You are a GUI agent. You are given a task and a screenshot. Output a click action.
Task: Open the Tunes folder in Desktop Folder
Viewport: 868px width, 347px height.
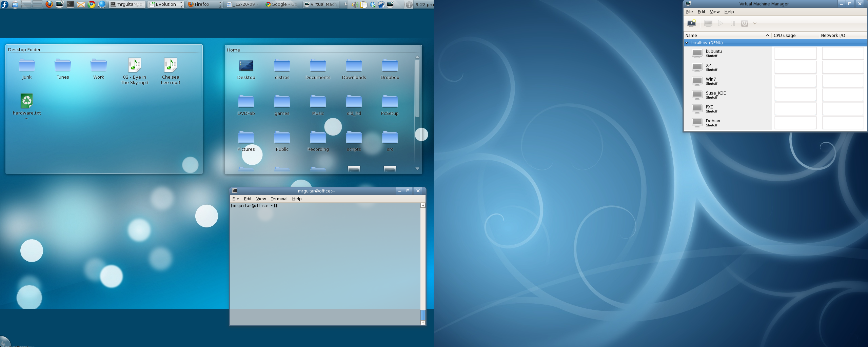click(63, 69)
